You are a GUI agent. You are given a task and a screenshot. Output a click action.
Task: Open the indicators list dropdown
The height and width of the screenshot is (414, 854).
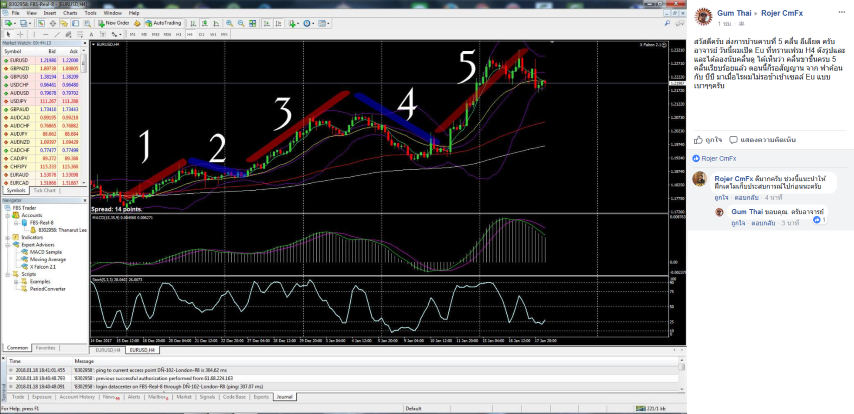(x=294, y=23)
